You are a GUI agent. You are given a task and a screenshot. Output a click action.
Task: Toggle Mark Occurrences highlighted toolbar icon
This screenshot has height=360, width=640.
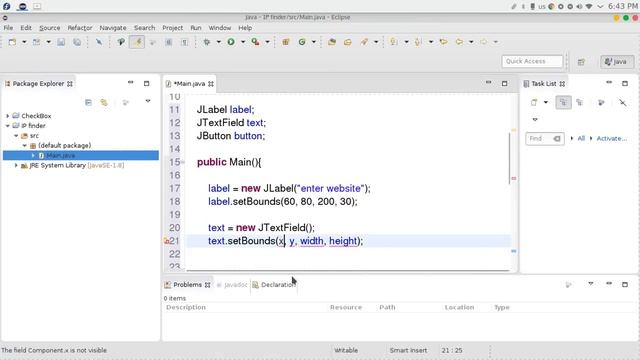[x=137, y=42]
